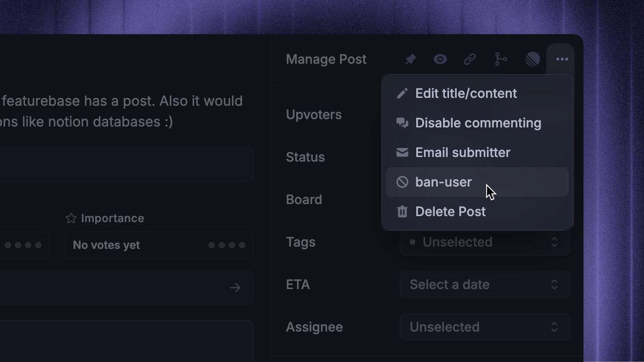This screenshot has height=362, width=644.
Task: Click the right arrow icon in field
Action: pos(235,288)
